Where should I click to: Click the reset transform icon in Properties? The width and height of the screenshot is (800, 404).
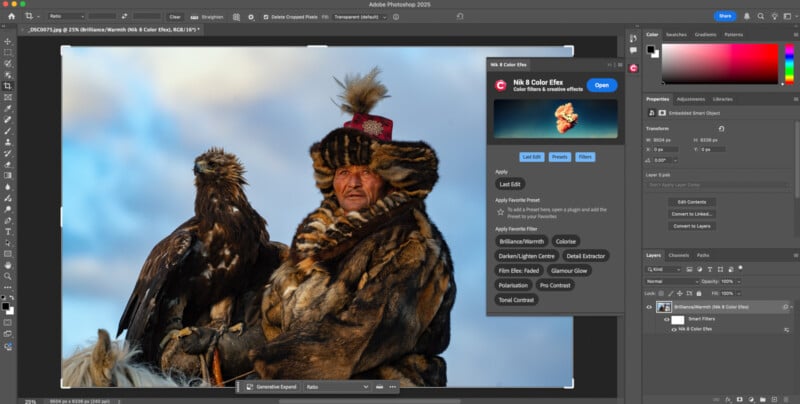click(x=723, y=129)
